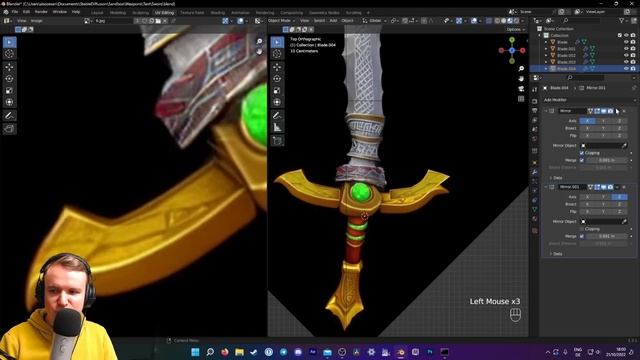Toggle Merge checkbox on the Mirror.001 modifier
The image size is (640, 360).
(582, 236)
